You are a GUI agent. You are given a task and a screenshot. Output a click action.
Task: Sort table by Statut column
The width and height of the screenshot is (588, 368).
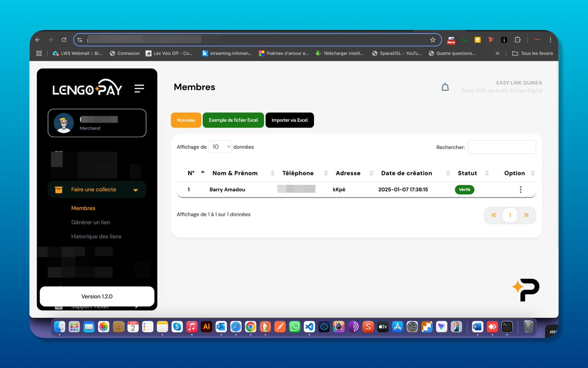click(x=473, y=173)
